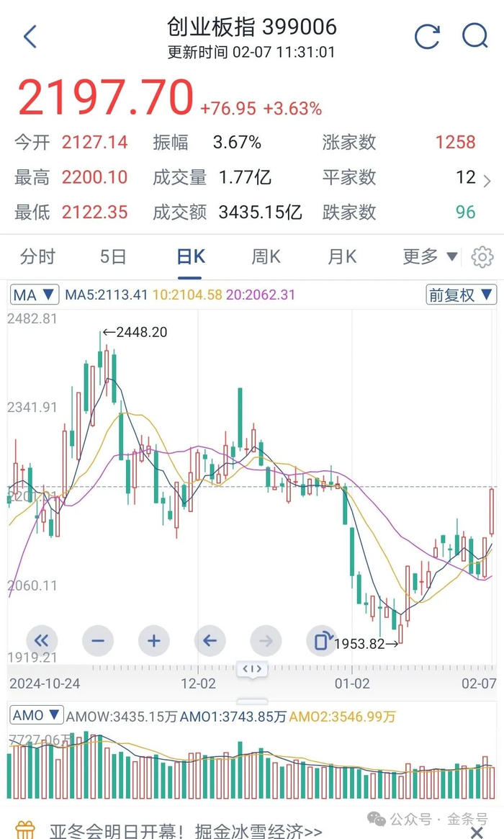Open chart settings gear icon
504x839 pixels.
tap(482, 257)
